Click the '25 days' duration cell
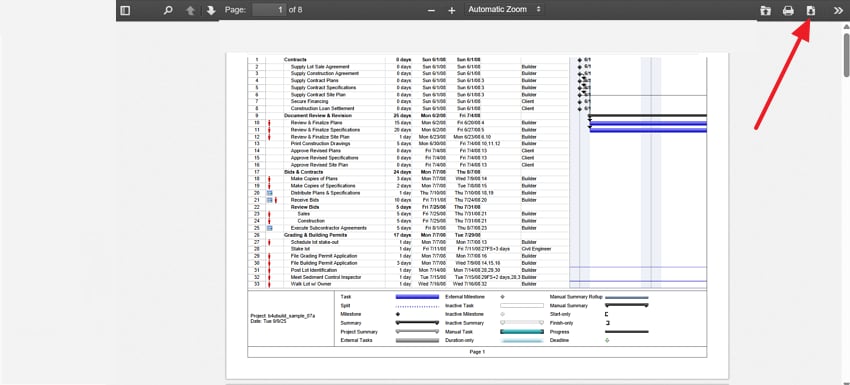This screenshot has height=385, width=850. pyautogui.click(x=402, y=116)
